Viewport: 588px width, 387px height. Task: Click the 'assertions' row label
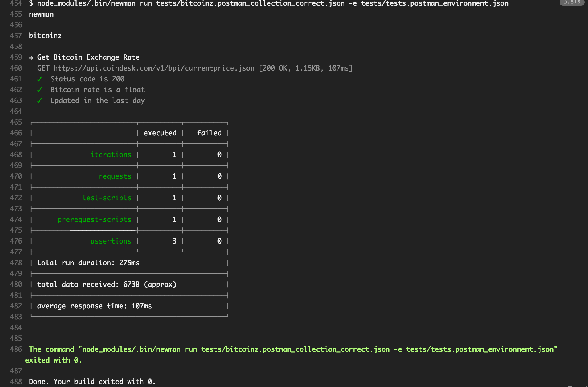point(111,241)
